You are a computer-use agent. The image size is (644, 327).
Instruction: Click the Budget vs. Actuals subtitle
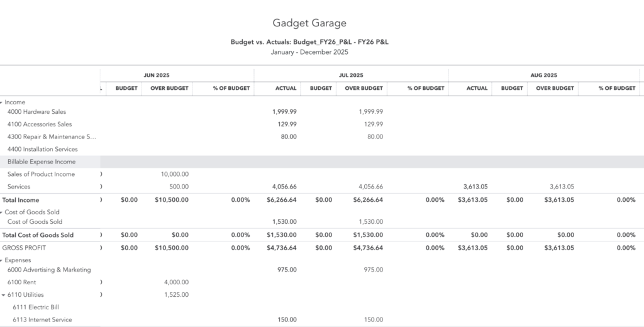pos(309,42)
